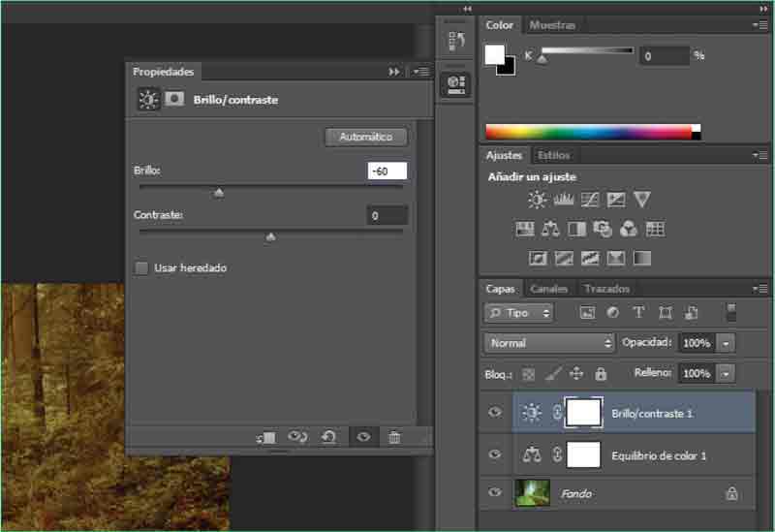Open the Normal blend mode dropdown
The image size is (775, 532).
549,343
